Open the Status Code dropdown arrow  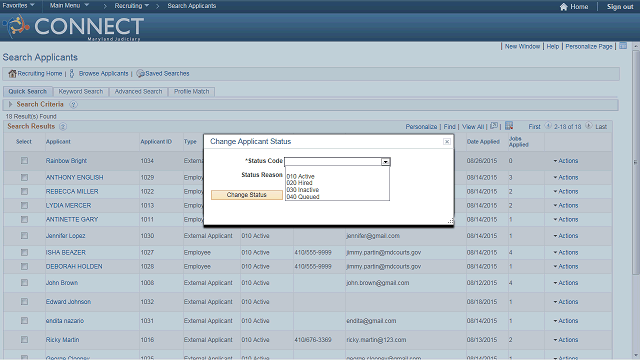click(x=385, y=162)
